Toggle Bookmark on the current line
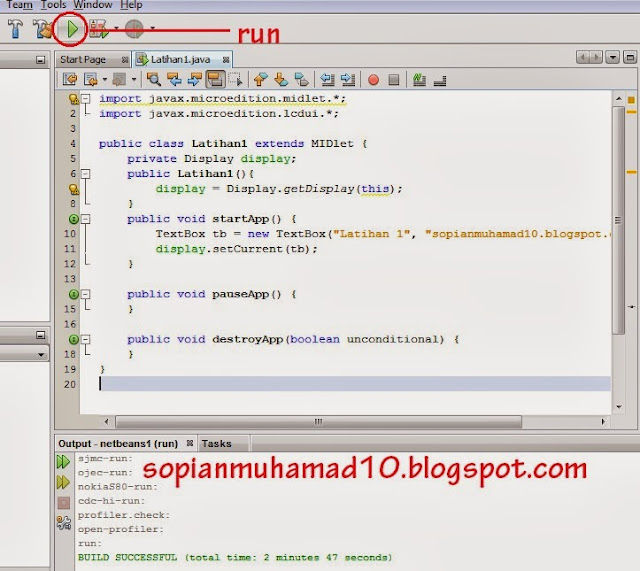Screen dimensions: 640x571 click(302, 79)
